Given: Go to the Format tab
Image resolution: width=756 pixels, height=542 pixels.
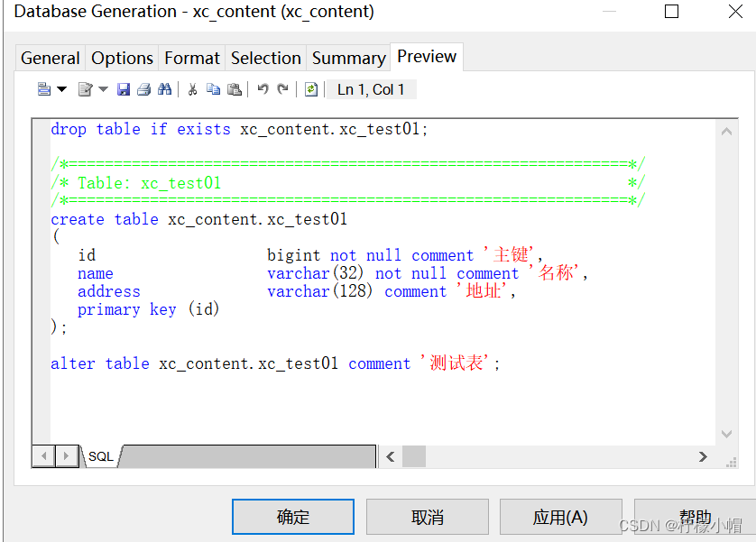Looking at the screenshot, I should coord(192,59).
